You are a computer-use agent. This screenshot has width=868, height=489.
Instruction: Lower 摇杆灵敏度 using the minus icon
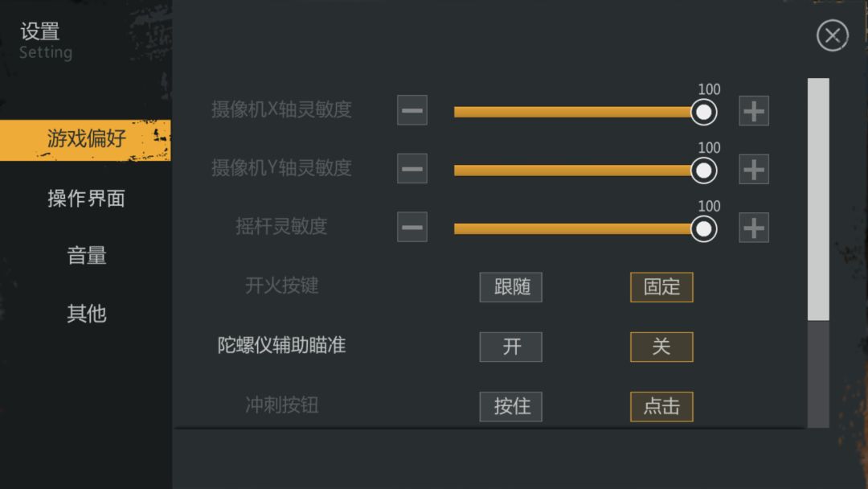coord(411,227)
